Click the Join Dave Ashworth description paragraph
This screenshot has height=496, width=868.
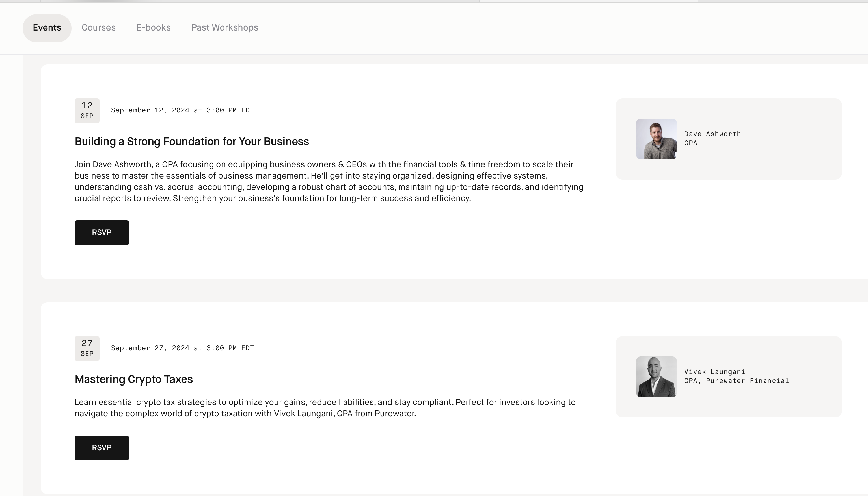pyautogui.click(x=329, y=181)
